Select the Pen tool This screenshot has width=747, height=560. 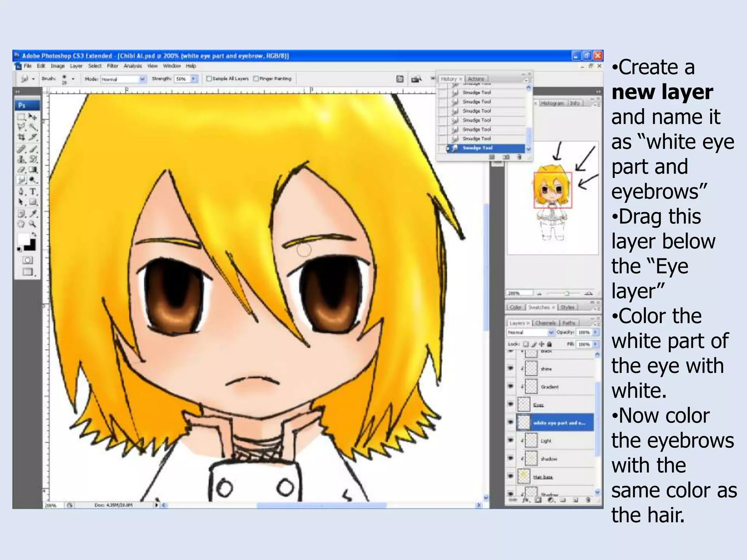22,191
